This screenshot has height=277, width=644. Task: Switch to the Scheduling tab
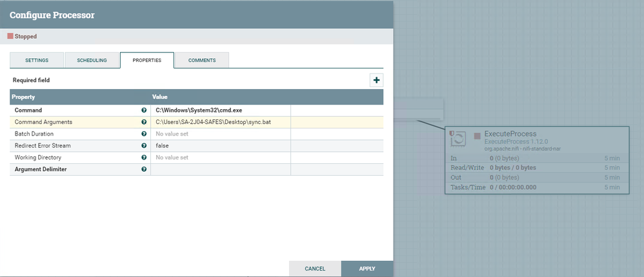(x=92, y=60)
